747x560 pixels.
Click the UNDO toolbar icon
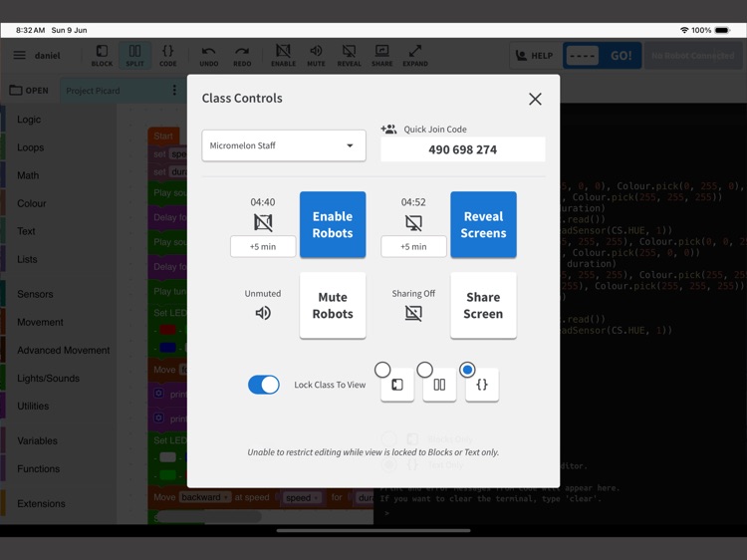coord(209,56)
